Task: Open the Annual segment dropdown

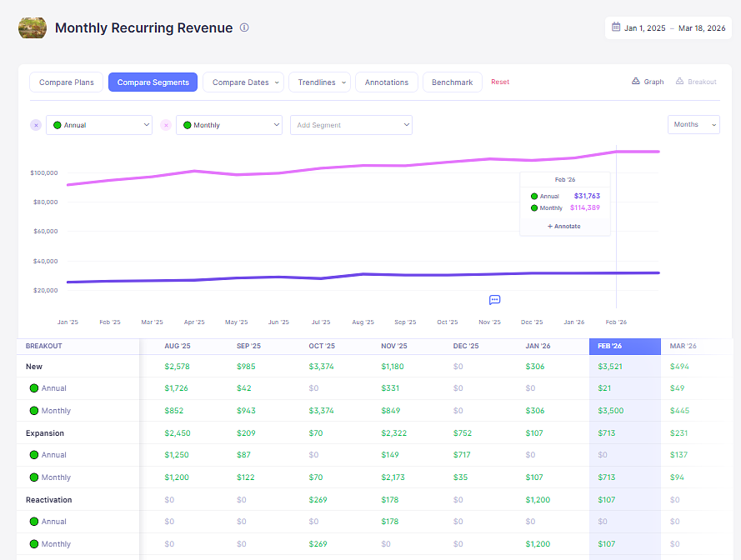Action: click(99, 125)
